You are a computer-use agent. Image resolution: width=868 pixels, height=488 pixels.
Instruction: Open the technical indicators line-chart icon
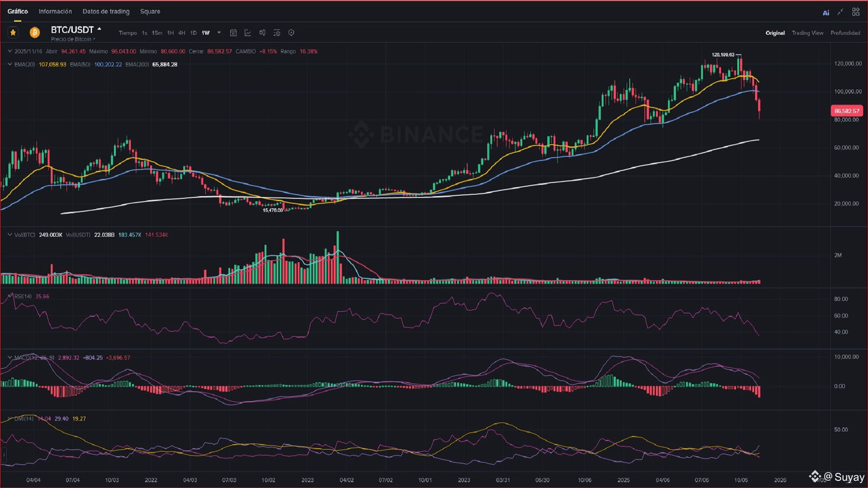tap(248, 33)
